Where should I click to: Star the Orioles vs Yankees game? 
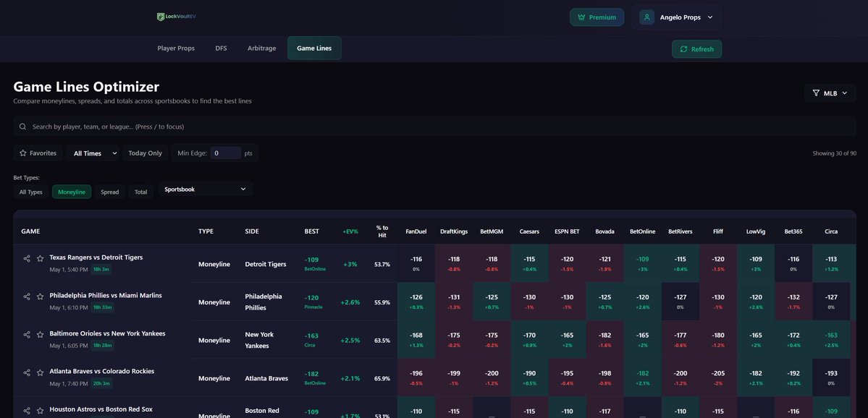point(41,335)
